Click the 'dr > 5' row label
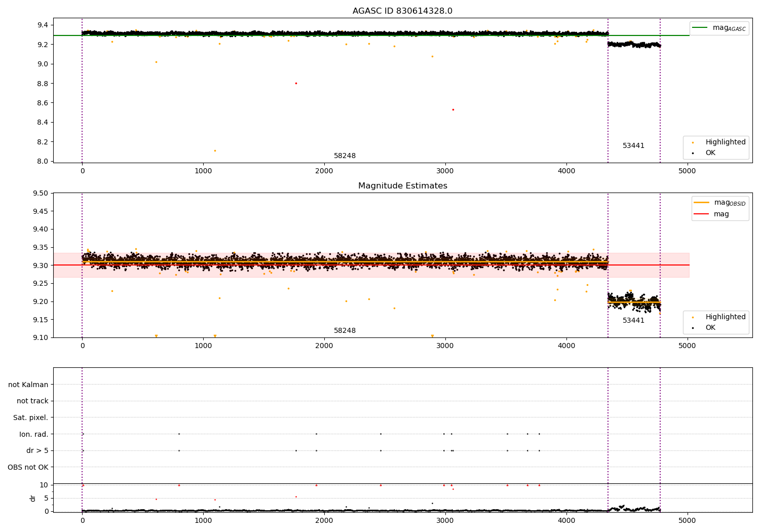The image size is (760, 532). (x=37, y=451)
